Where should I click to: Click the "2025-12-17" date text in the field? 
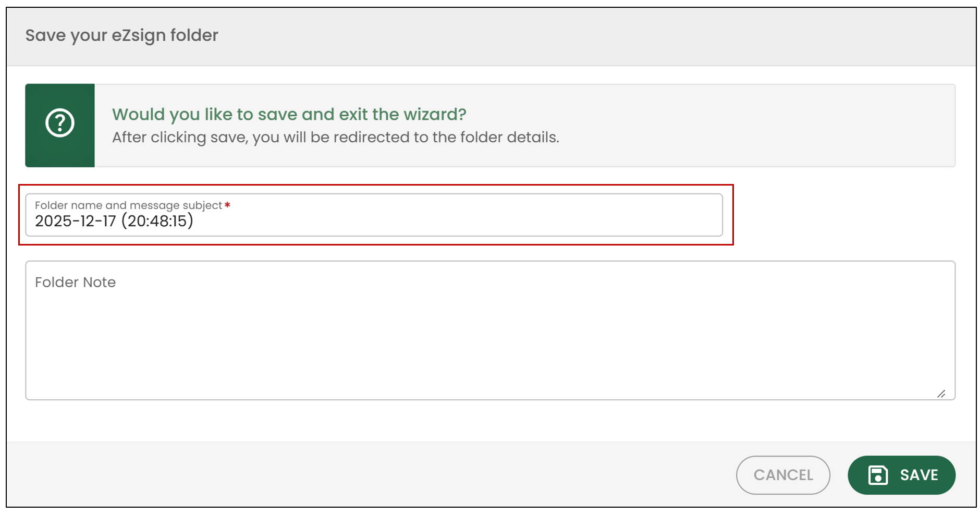tap(76, 221)
